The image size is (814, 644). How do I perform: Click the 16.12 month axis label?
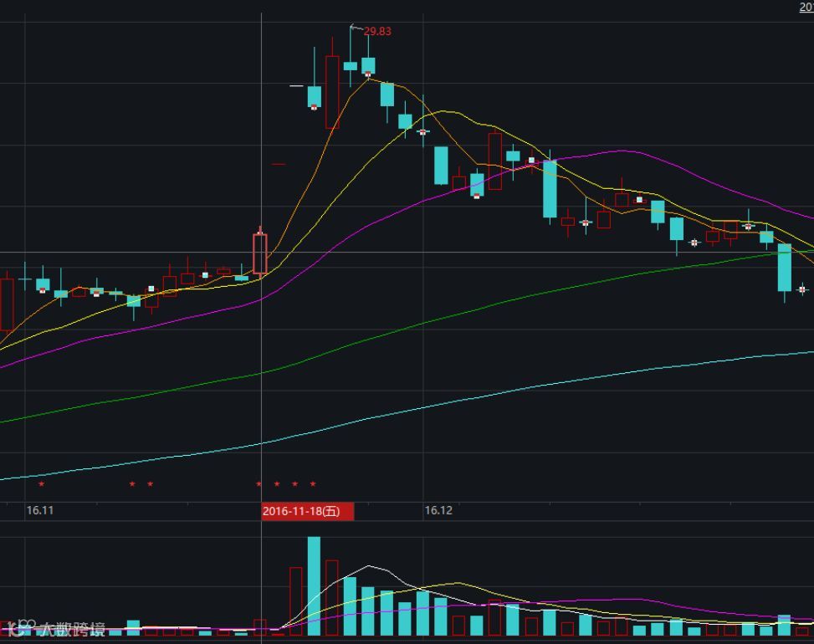click(x=438, y=511)
